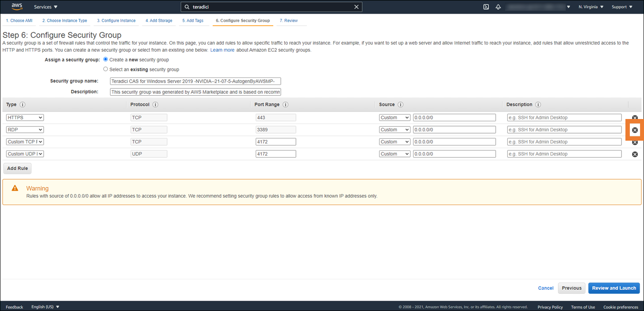Viewport: 644px width, 311px height.
Task: Edit the Custom TCP rule source CIDR
Action: pos(455,142)
